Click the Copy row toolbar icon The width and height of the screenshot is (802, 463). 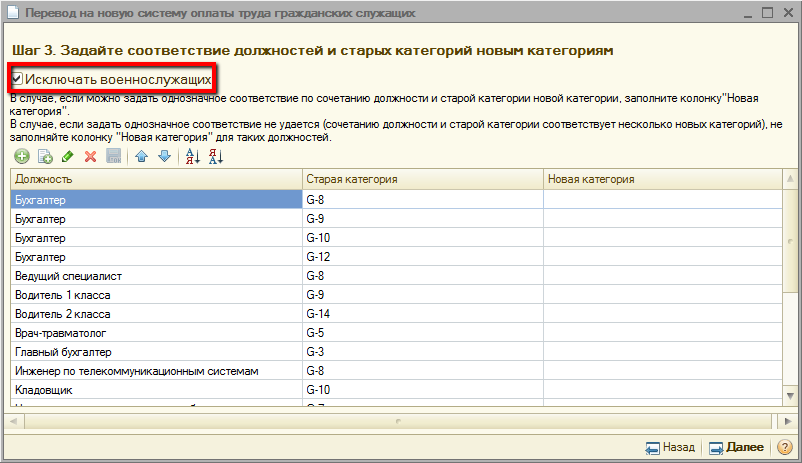pos(45,156)
